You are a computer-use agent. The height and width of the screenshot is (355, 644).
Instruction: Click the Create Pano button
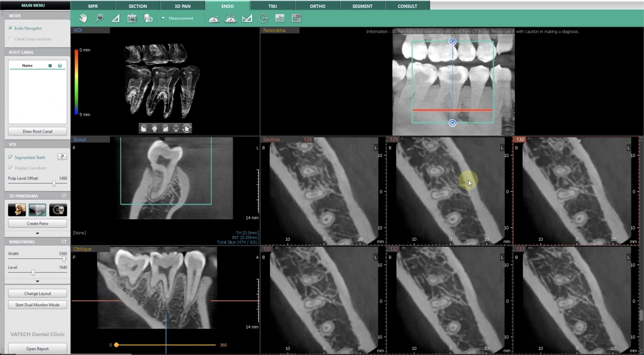coord(37,224)
